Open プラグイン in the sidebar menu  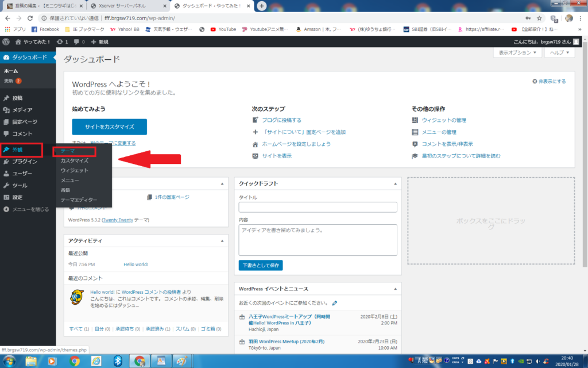(25, 162)
